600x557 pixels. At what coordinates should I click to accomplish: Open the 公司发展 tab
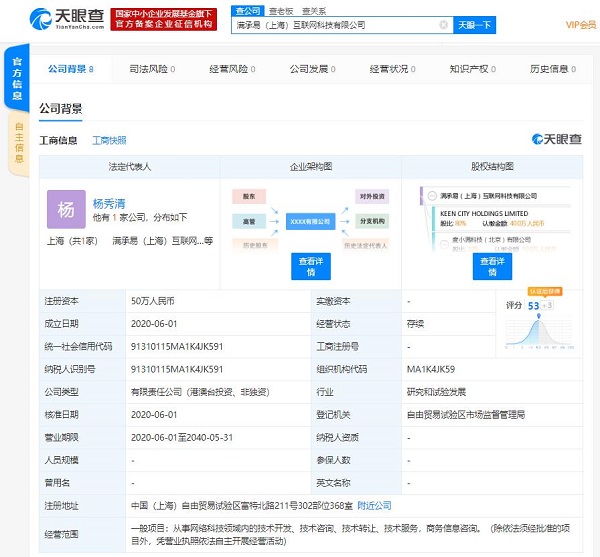coord(312,69)
